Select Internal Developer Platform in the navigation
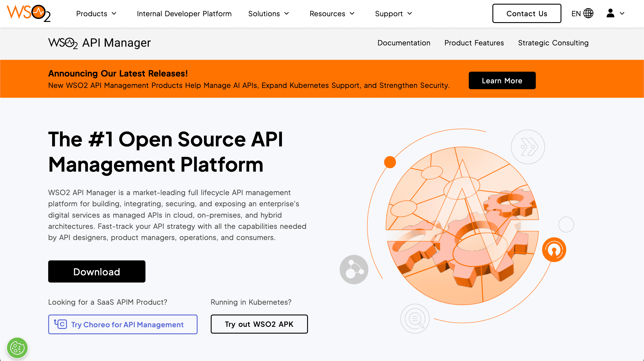The height and width of the screenshot is (361, 644). [184, 14]
